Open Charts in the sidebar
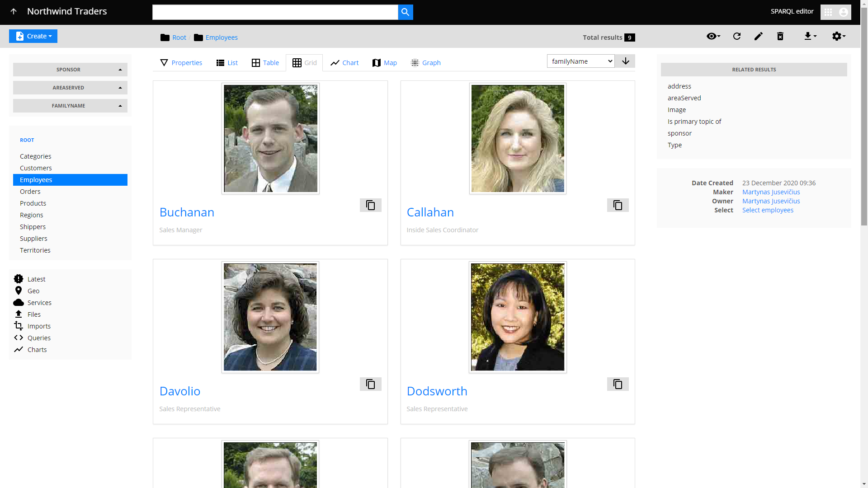 30,350
